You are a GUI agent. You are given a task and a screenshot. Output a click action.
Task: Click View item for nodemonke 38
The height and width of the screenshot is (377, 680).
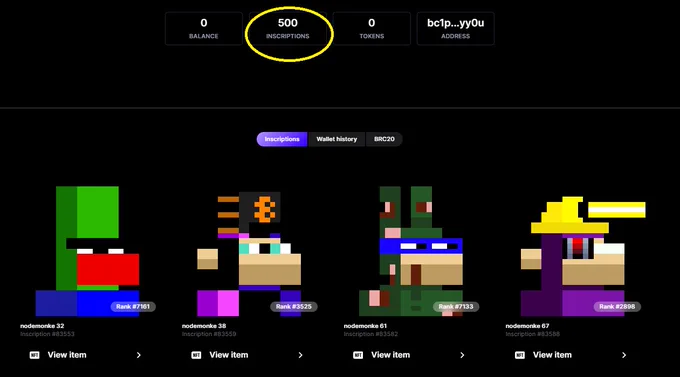229,355
